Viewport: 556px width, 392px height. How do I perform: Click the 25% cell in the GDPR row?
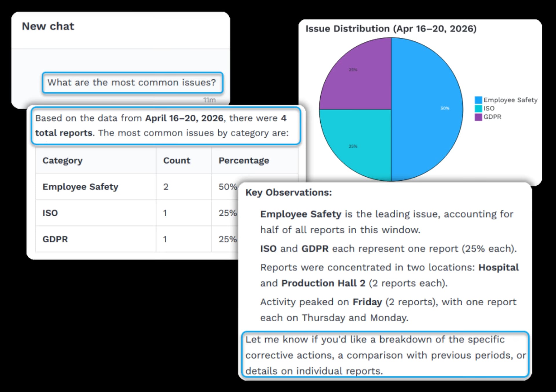(x=228, y=239)
